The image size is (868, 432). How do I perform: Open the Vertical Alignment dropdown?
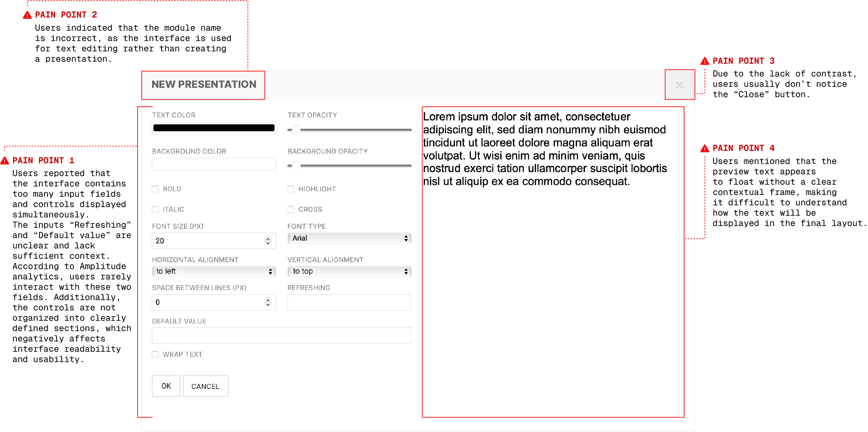pos(349,271)
